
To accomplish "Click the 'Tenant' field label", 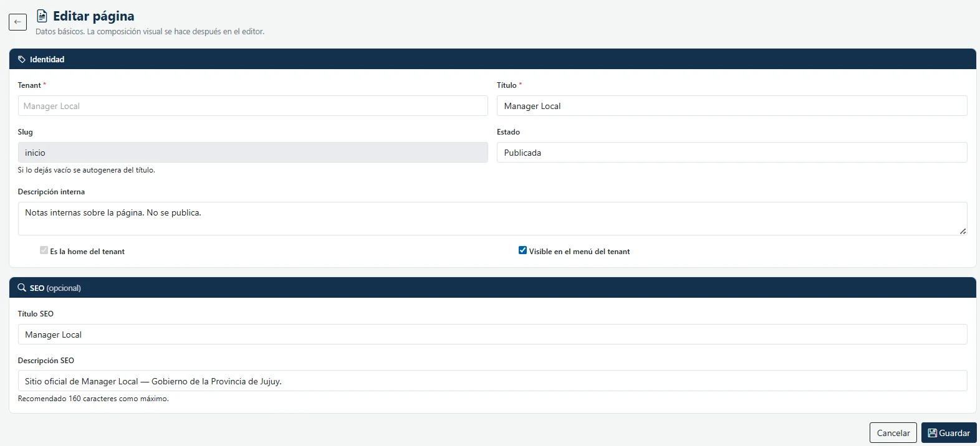I will (29, 85).
